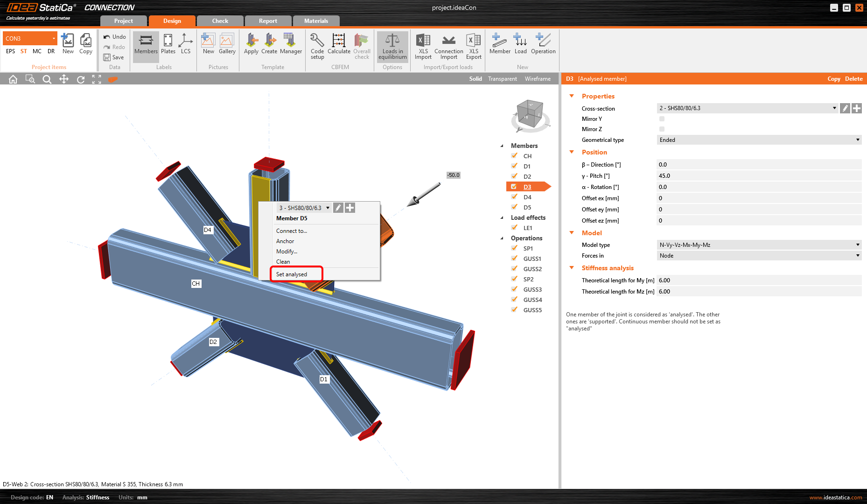Click the Home view icon
The width and height of the screenshot is (867, 504).
(x=13, y=79)
